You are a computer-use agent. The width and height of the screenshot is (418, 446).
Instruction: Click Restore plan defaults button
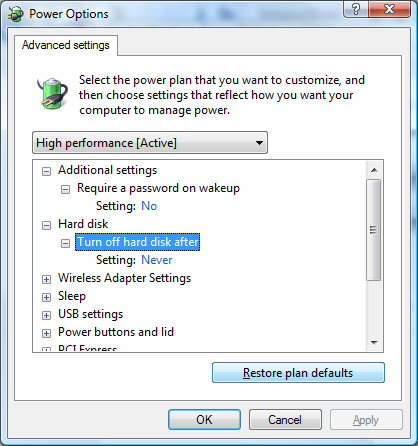pyautogui.click(x=298, y=373)
